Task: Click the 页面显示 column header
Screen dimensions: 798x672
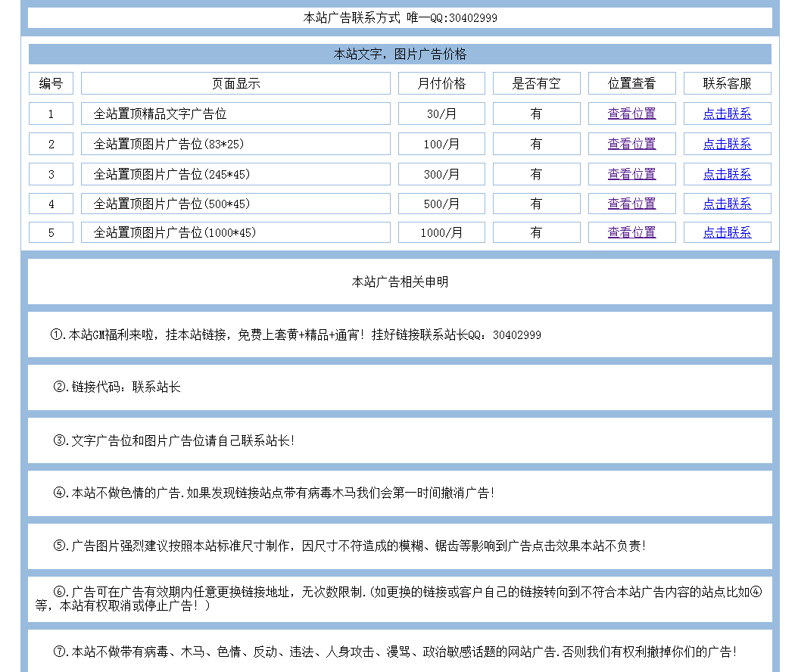Action: click(235, 83)
